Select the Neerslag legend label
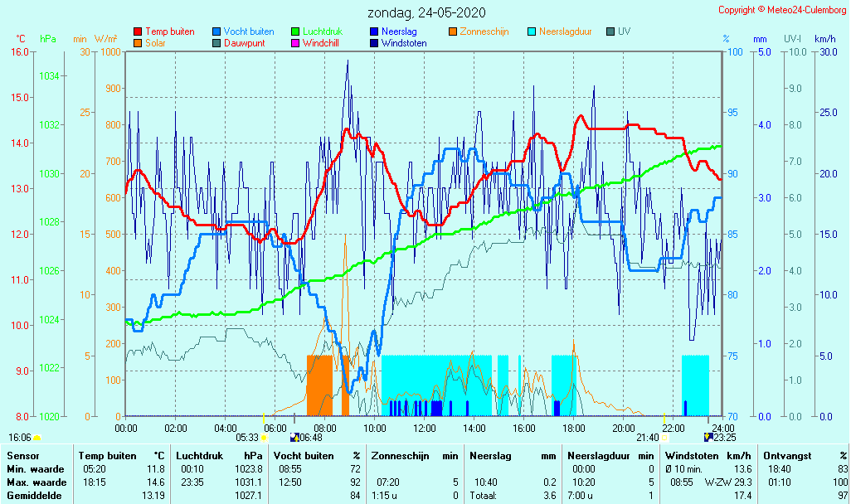 point(400,32)
